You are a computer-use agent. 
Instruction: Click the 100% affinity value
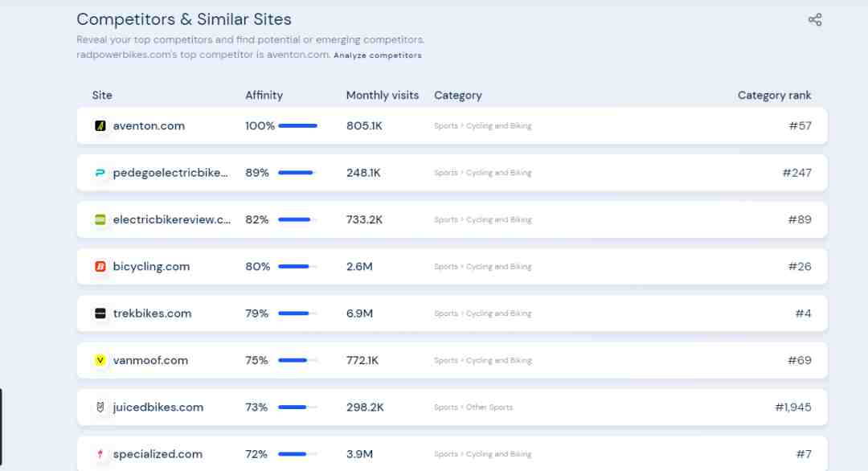[260, 125]
